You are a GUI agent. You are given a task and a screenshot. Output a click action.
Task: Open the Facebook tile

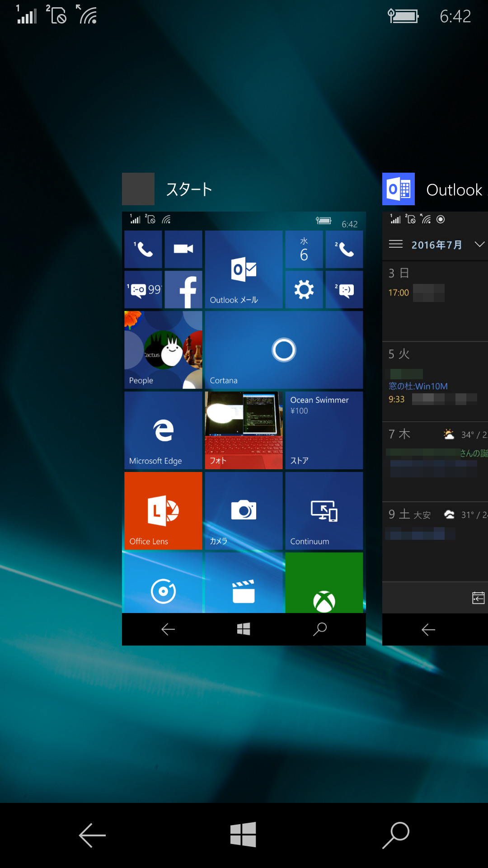(183, 289)
